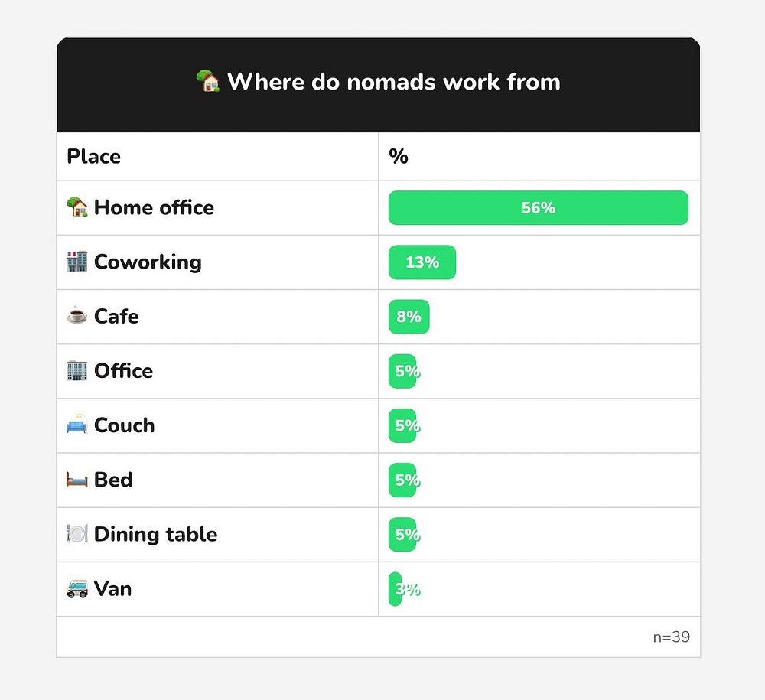Click the % column header

(399, 157)
